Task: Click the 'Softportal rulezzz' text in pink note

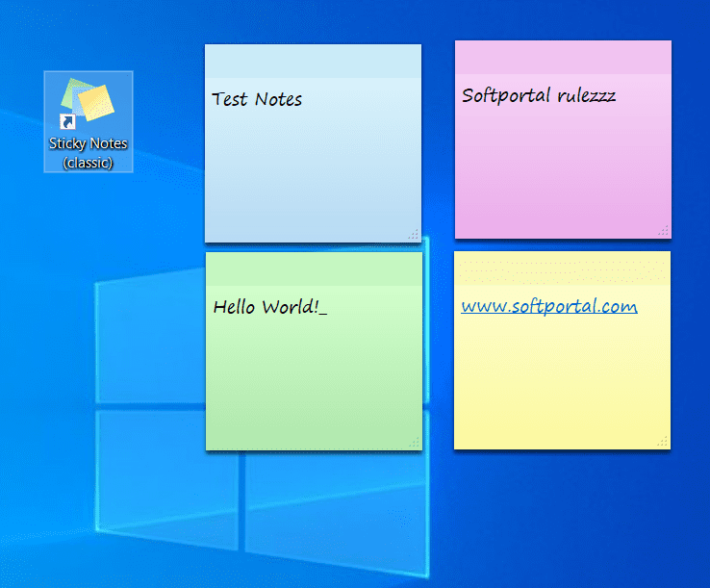Action: pyautogui.click(x=539, y=95)
